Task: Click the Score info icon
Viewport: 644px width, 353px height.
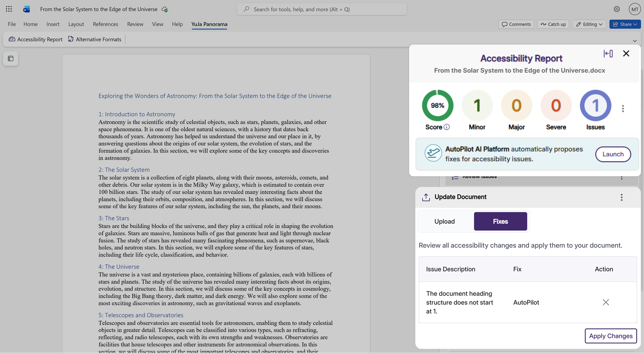Action: click(x=447, y=127)
